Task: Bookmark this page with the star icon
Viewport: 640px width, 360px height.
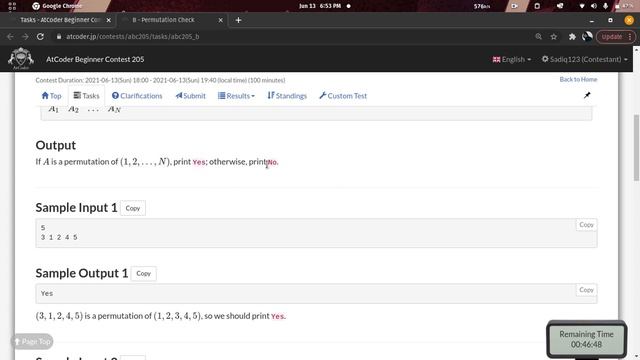Action: tap(553, 37)
